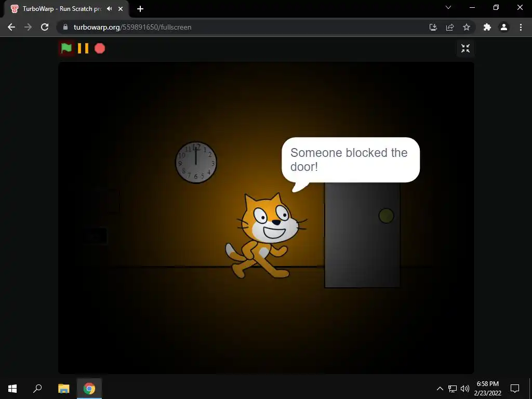Viewport: 532px width, 399px height.
Task: Minimize the Chrome window
Action: click(472, 7)
